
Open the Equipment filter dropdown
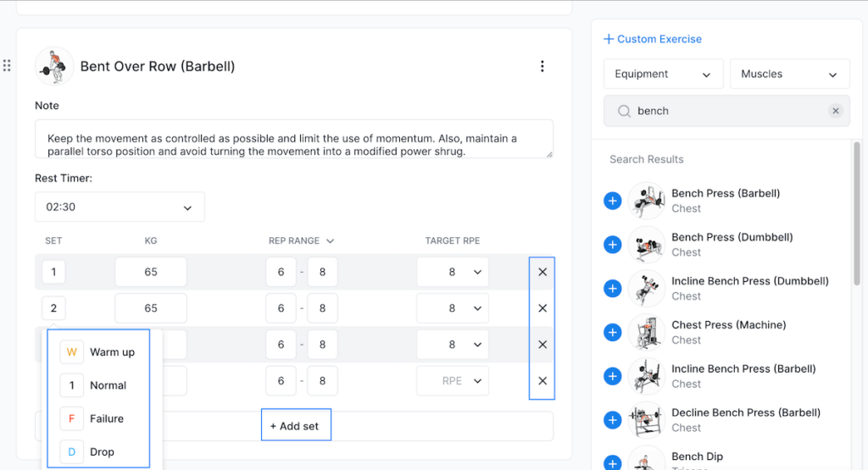[x=663, y=74]
